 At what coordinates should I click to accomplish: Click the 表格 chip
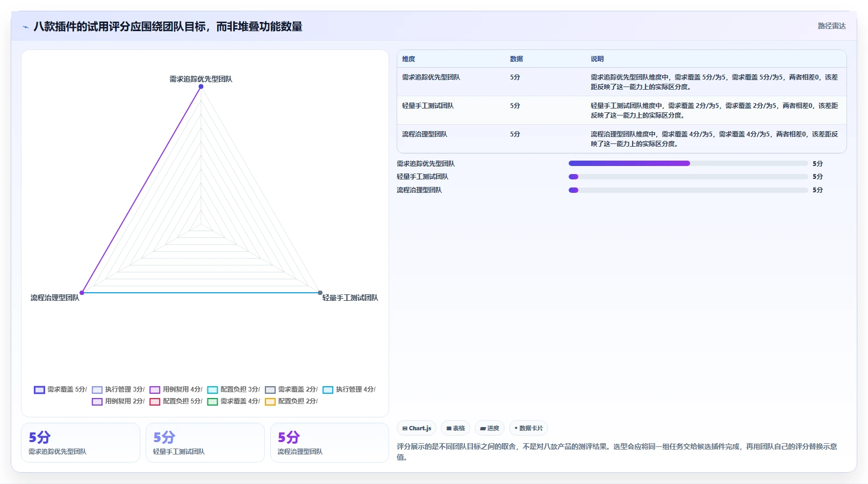point(456,428)
